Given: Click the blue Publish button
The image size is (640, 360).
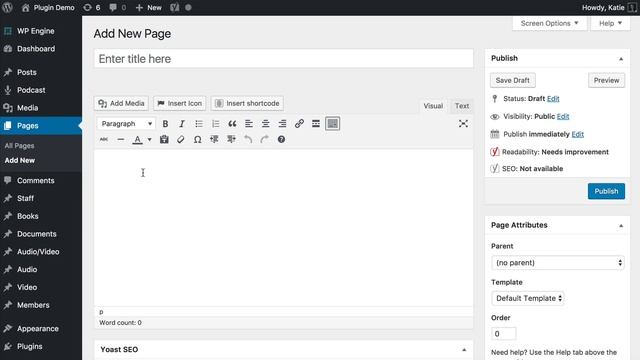Looking at the screenshot, I should pos(606,191).
